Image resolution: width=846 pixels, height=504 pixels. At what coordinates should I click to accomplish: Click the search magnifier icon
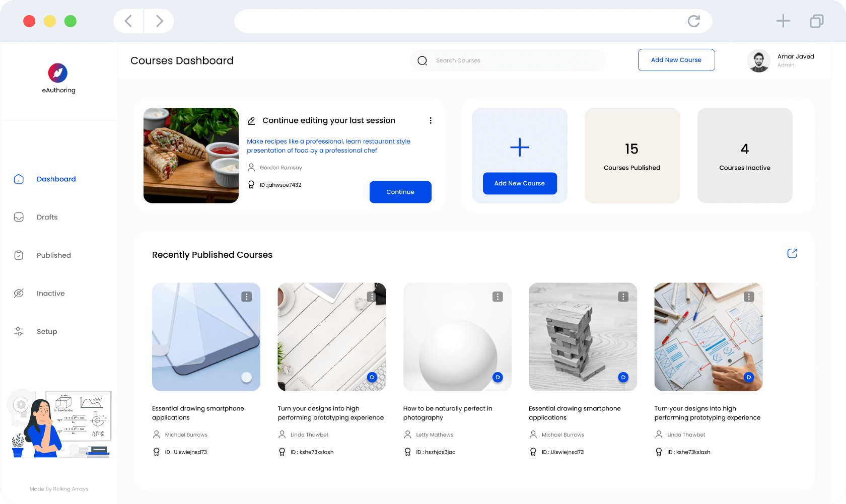[422, 61]
